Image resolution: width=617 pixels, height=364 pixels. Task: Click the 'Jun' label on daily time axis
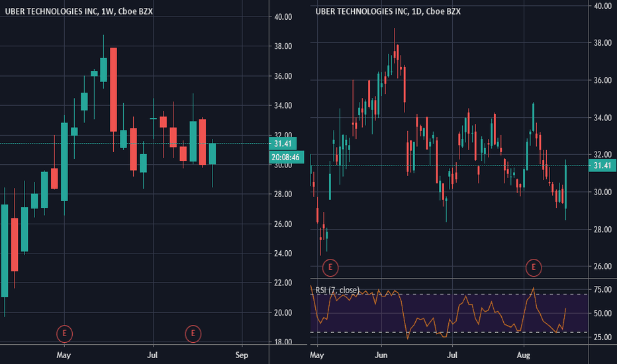(381, 355)
